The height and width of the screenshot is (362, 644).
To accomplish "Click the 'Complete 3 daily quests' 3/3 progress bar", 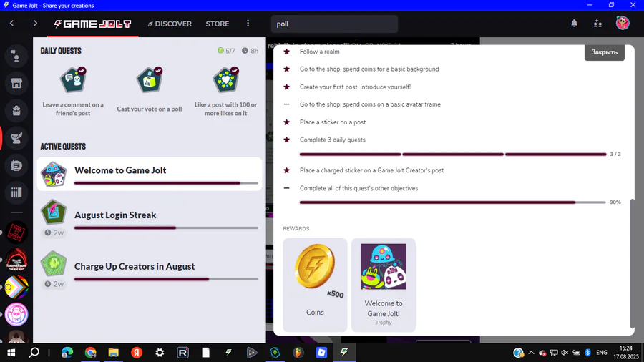I will 453,155.
